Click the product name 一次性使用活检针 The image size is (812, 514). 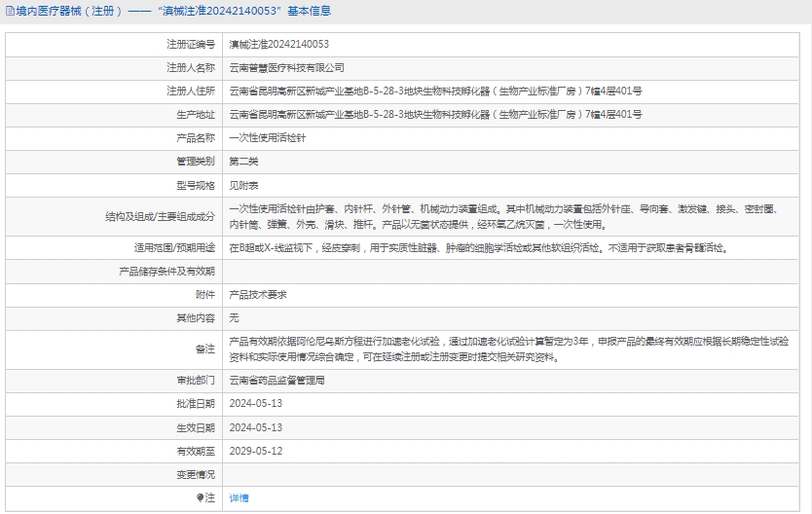point(267,138)
